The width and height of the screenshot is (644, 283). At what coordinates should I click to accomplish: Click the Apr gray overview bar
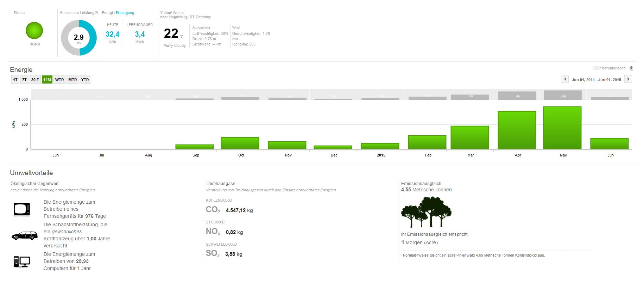click(517, 96)
